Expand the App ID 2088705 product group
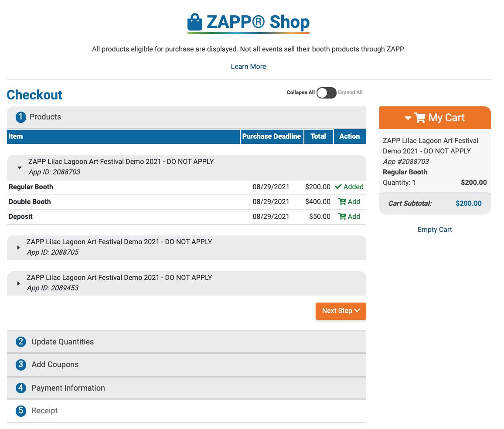This screenshot has width=504, height=429. coord(18,248)
